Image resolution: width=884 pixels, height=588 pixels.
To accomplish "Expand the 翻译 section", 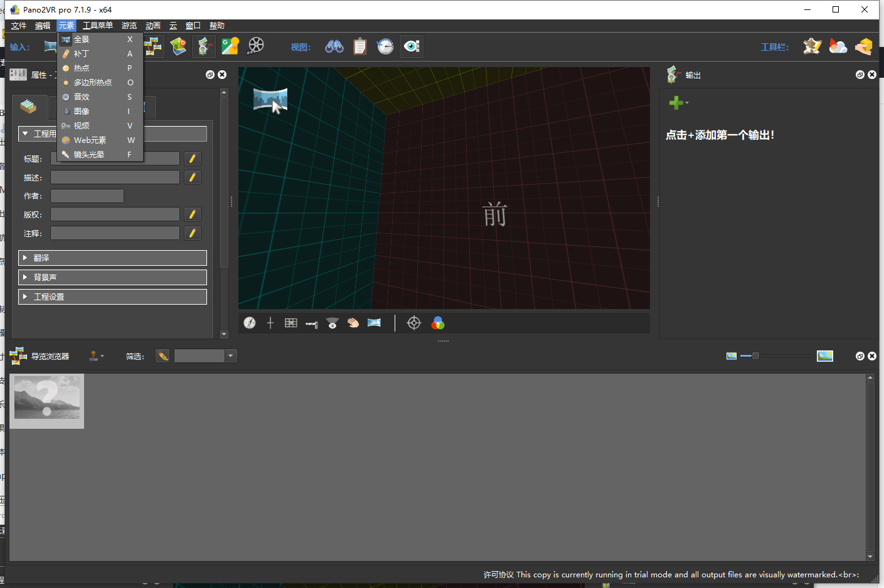I will click(x=112, y=258).
